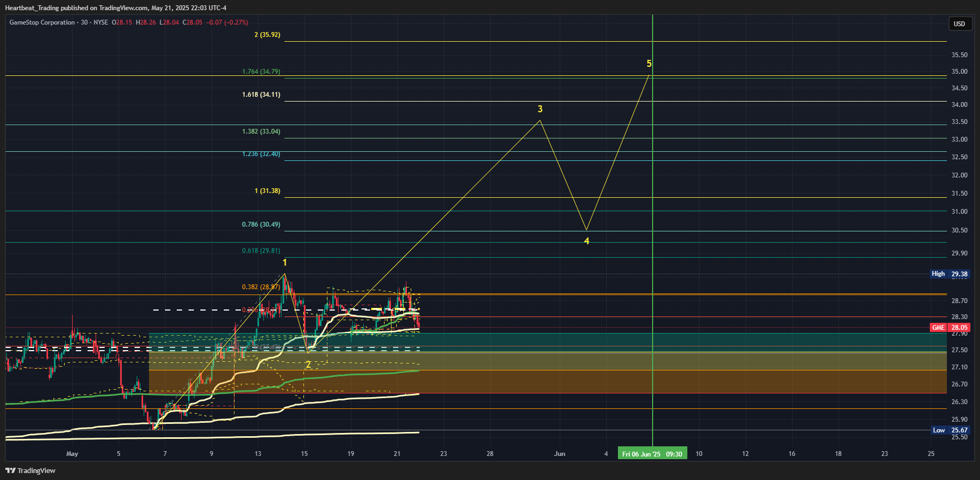Select the Fibonacci label 0.786 (30.49)
980x480 pixels.
[x=261, y=224]
